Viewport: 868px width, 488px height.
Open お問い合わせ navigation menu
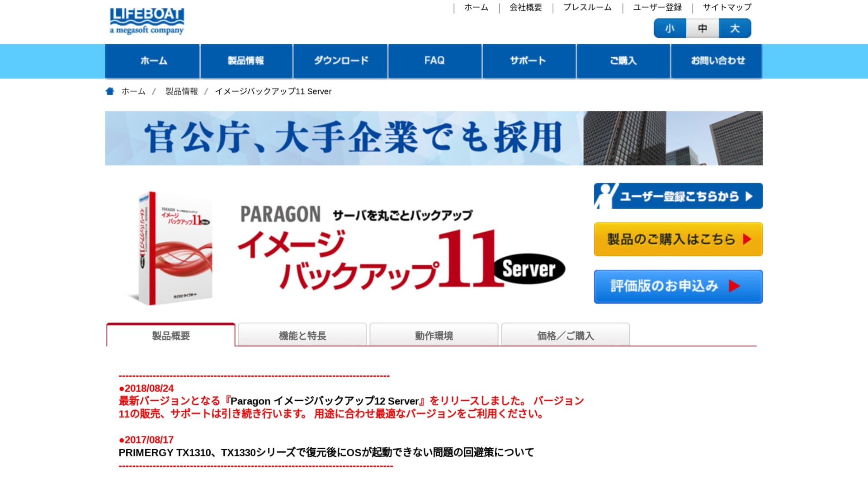coord(717,61)
